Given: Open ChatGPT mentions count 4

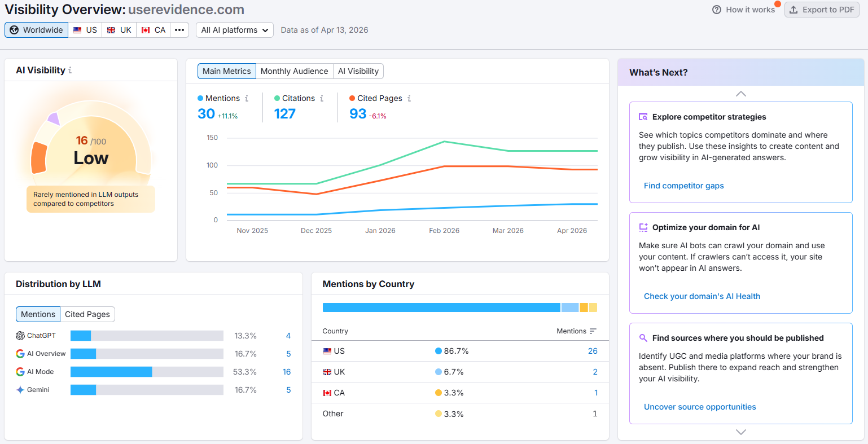Looking at the screenshot, I should pyautogui.click(x=288, y=336).
